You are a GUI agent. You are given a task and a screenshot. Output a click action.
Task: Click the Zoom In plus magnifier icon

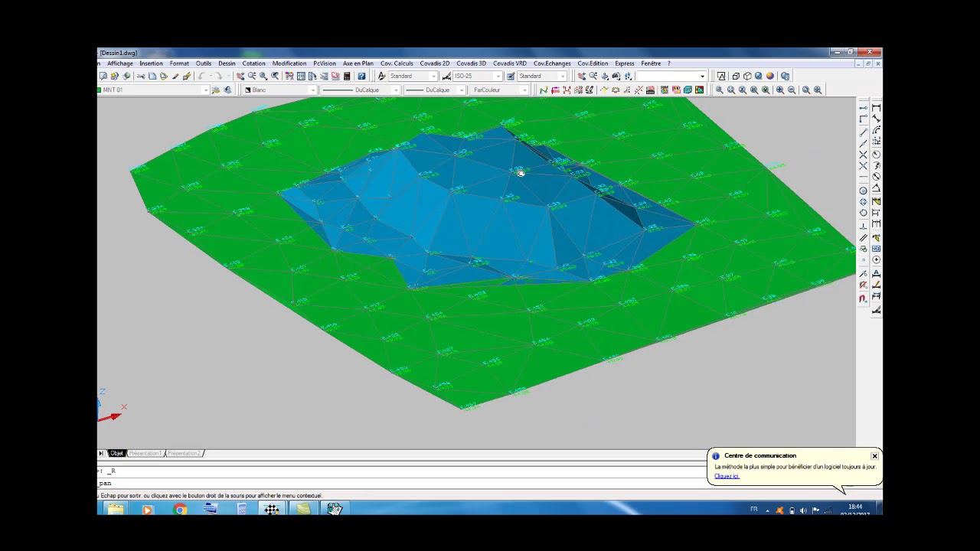(x=779, y=90)
